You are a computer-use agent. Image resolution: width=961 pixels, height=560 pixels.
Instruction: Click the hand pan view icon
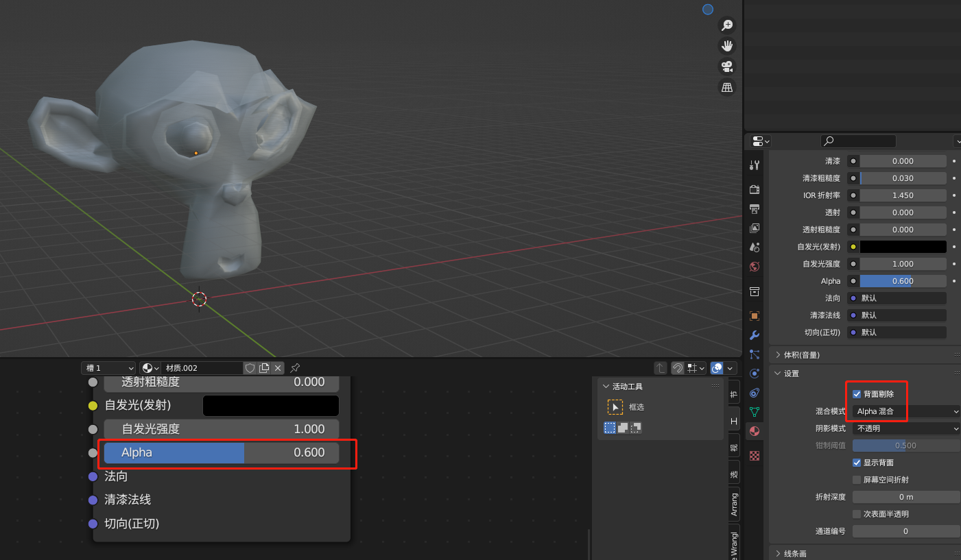click(726, 46)
